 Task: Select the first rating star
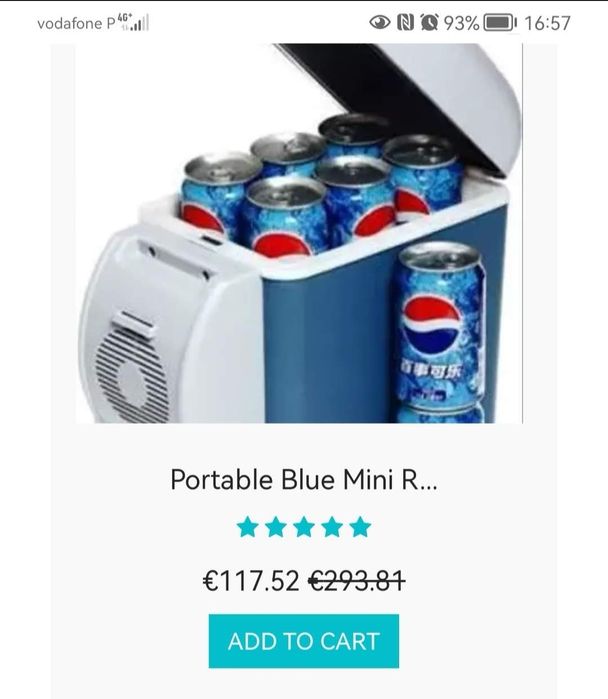point(248,527)
